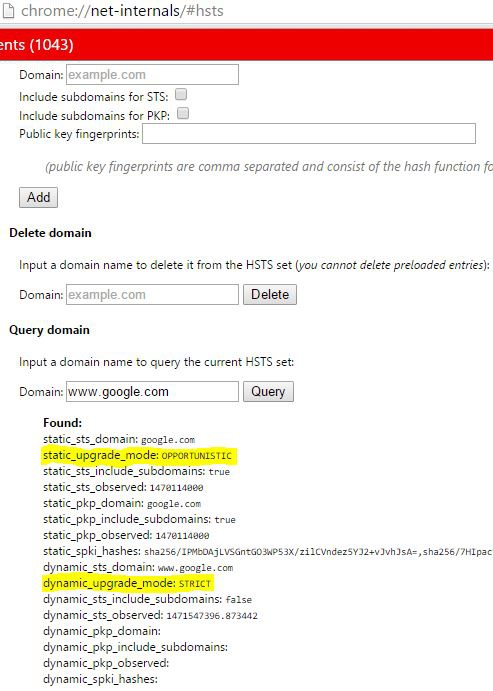Click the static_upgrade_mode: OPPORTUNISTIC line

pyautogui.click(x=137, y=455)
